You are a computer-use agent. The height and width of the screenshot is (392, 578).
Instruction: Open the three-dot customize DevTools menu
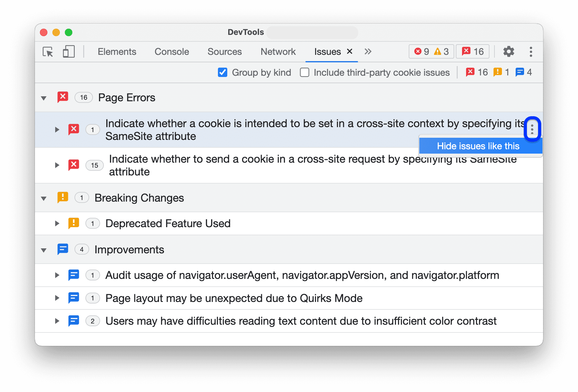(531, 51)
